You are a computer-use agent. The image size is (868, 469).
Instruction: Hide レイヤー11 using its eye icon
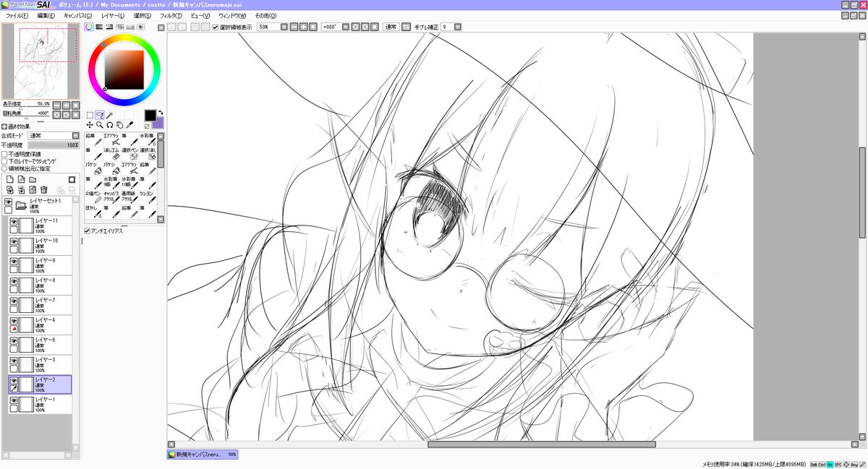[14, 222]
